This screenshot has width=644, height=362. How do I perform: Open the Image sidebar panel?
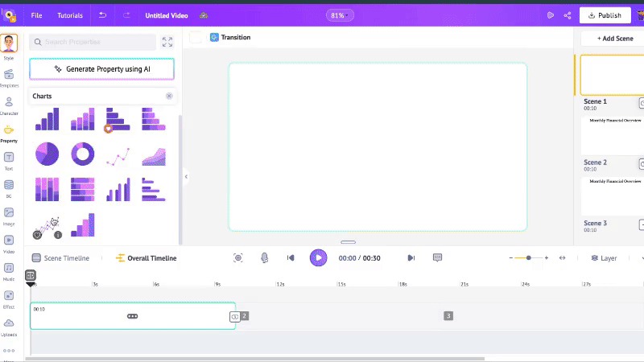click(9, 216)
